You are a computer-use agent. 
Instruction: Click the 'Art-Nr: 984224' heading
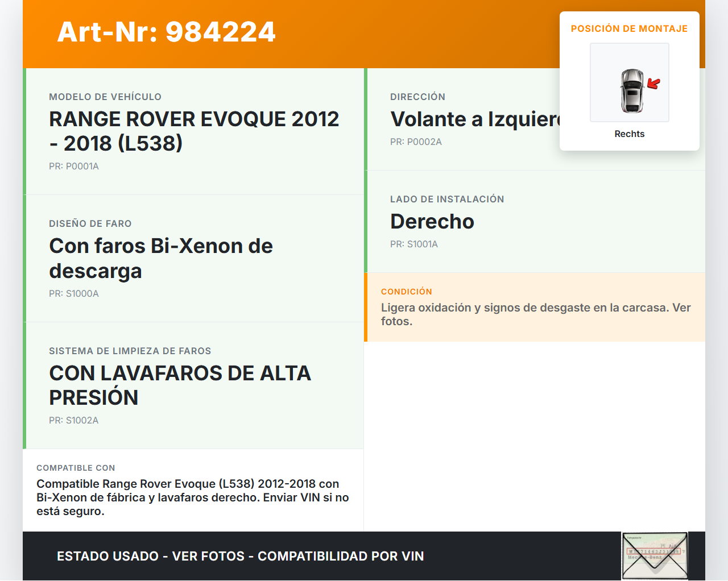coord(166,32)
